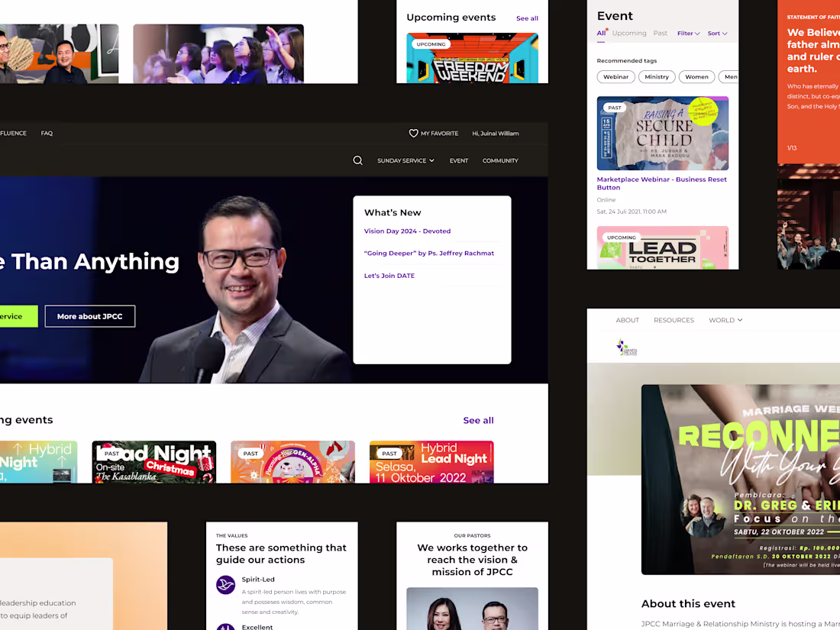Screen dimensions: 840x630
Task: Click the heart icon beside MY FAVORITE
Action: (x=412, y=133)
